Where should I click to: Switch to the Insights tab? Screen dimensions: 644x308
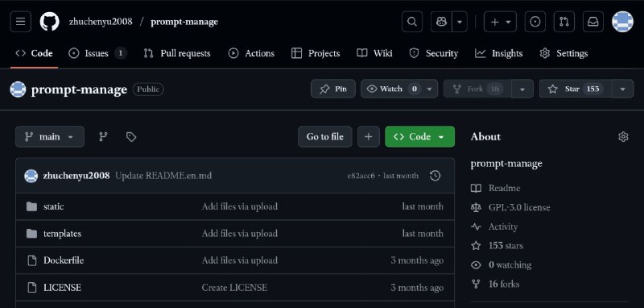tap(499, 53)
